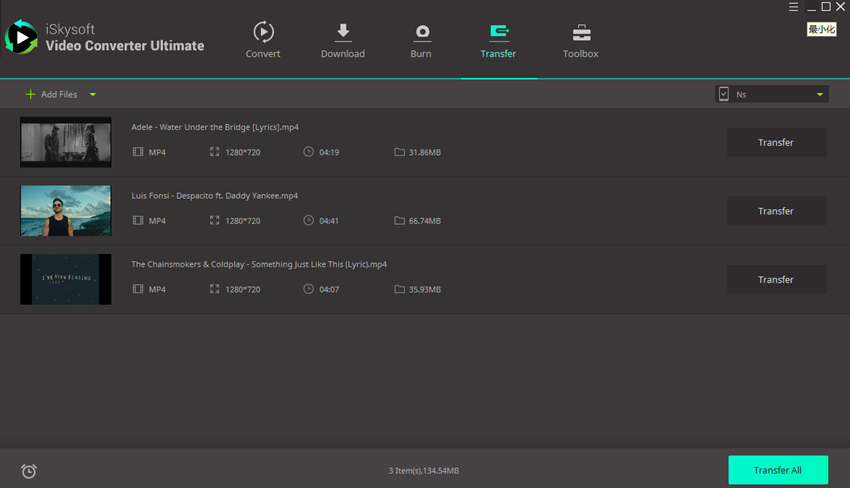This screenshot has width=850, height=488.
Task: Transfer the Chainsmokers & Coldplay video
Action: 776,280
